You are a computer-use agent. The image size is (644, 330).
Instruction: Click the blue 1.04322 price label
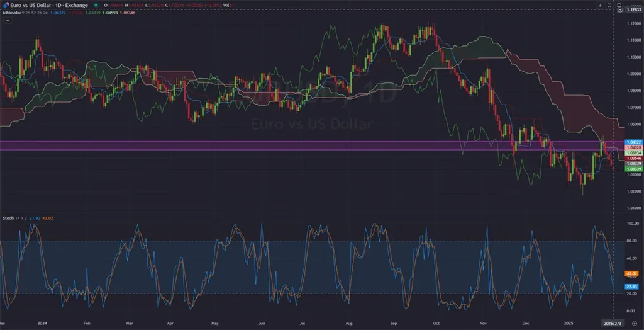pyautogui.click(x=633, y=142)
